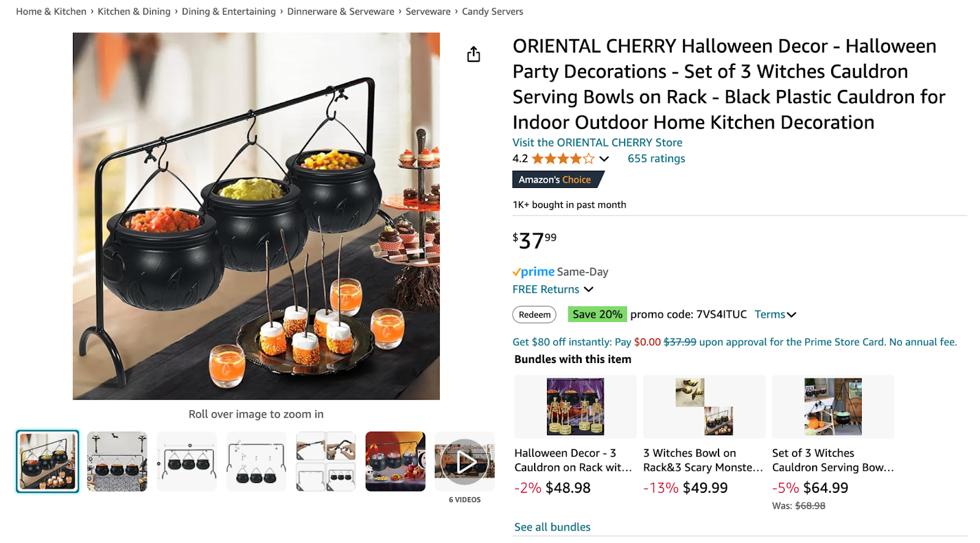Open the ratings breakdown dropdown
Viewport: 980px width, 543px height.
(x=604, y=159)
